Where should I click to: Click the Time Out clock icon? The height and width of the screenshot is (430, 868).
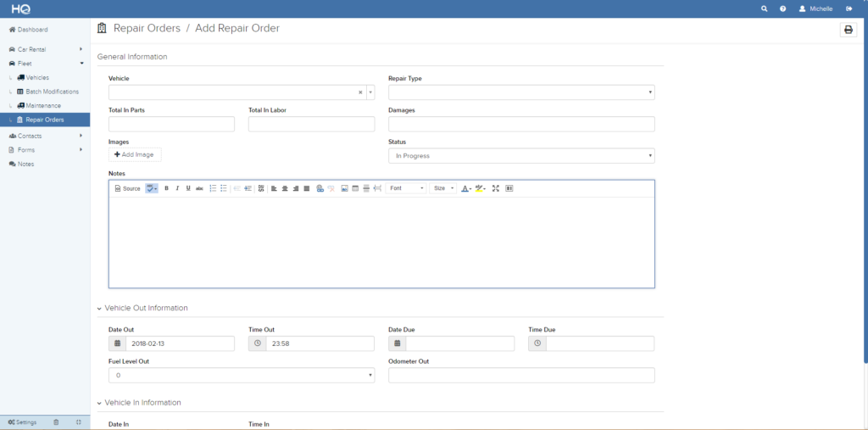pyautogui.click(x=258, y=343)
